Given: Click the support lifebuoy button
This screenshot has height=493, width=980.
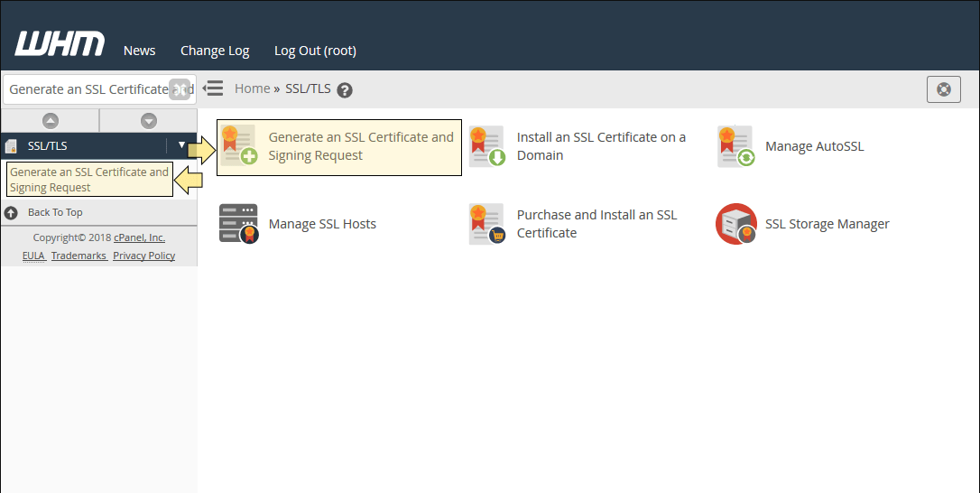Looking at the screenshot, I should 944,89.
